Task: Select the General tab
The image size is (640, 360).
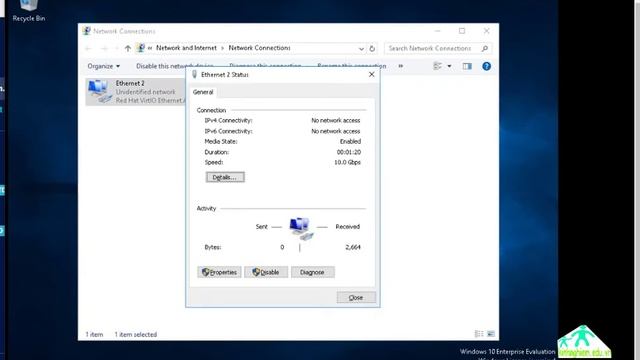Action: (203, 92)
